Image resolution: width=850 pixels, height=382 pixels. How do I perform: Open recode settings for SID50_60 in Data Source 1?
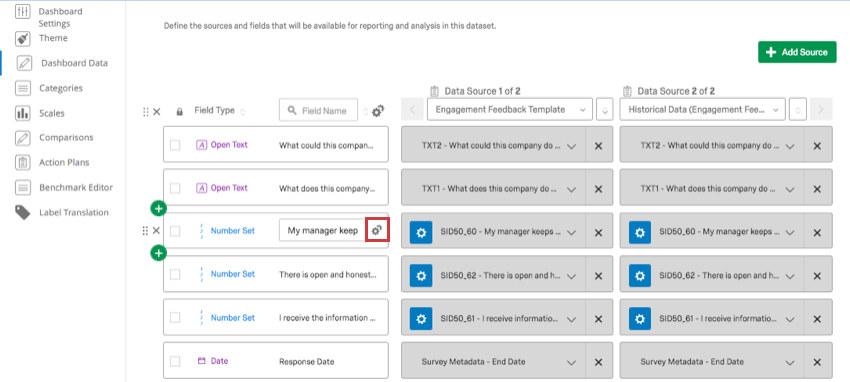tap(421, 232)
